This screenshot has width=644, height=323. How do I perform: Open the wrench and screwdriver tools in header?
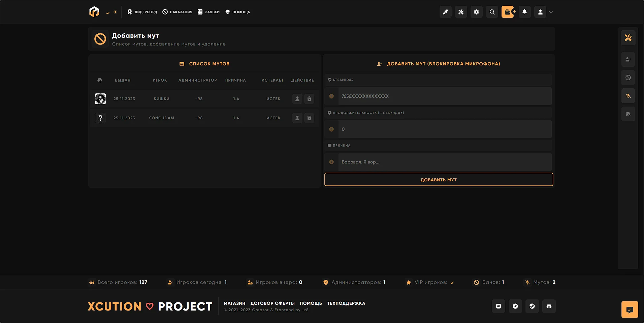[x=461, y=12]
